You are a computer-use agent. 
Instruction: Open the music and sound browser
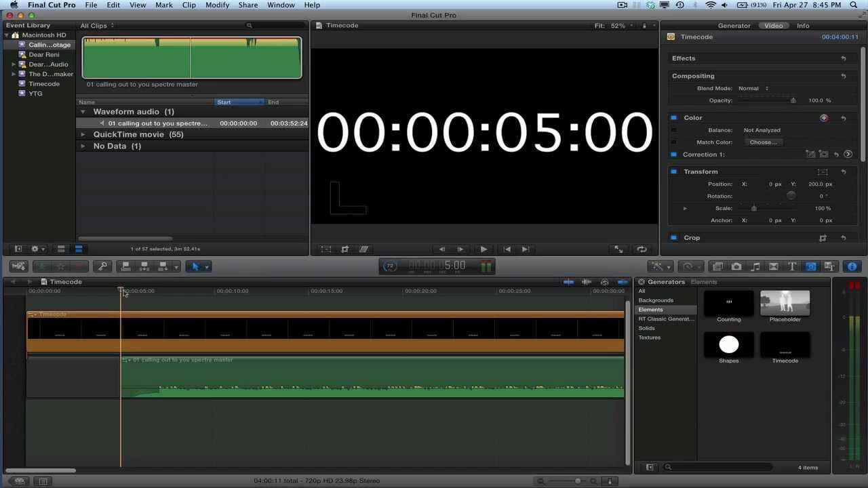pyautogui.click(x=755, y=267)
